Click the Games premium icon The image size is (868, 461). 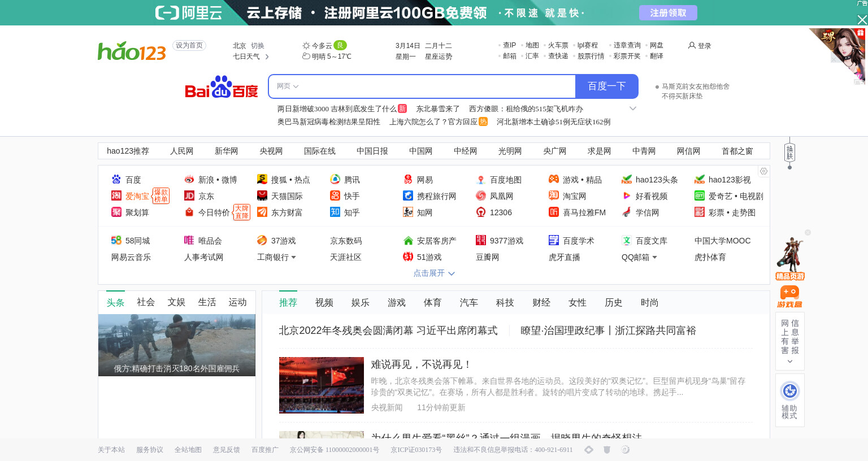point(553,179)
